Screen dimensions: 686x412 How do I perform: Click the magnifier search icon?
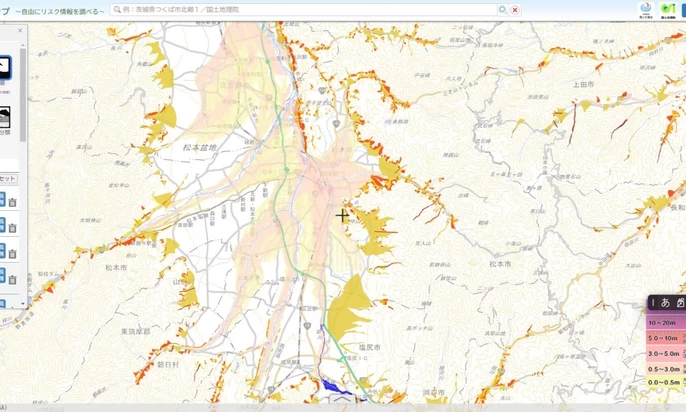pos(502,9)
